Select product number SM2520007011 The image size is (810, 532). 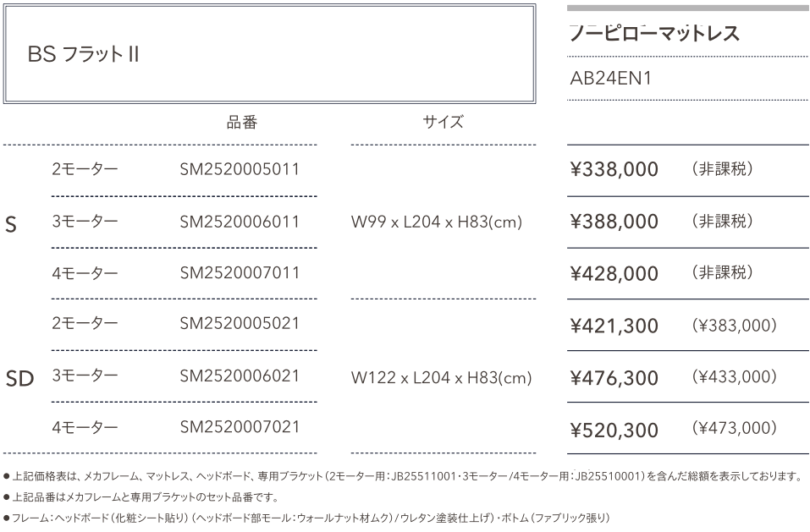[x=240, y=273]
